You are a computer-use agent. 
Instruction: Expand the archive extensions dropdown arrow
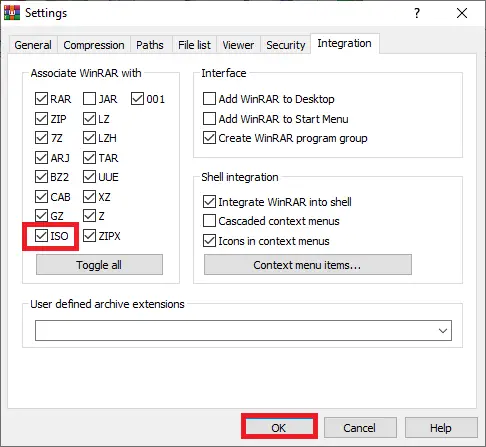pyautogui.click(x=443, y=331)
